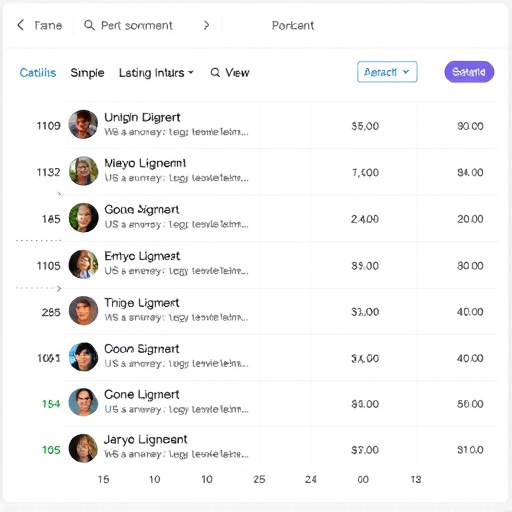The image size is (512, 512).
Task: Click the small arrow beside row 1105
Action: (x=59, y=288)
